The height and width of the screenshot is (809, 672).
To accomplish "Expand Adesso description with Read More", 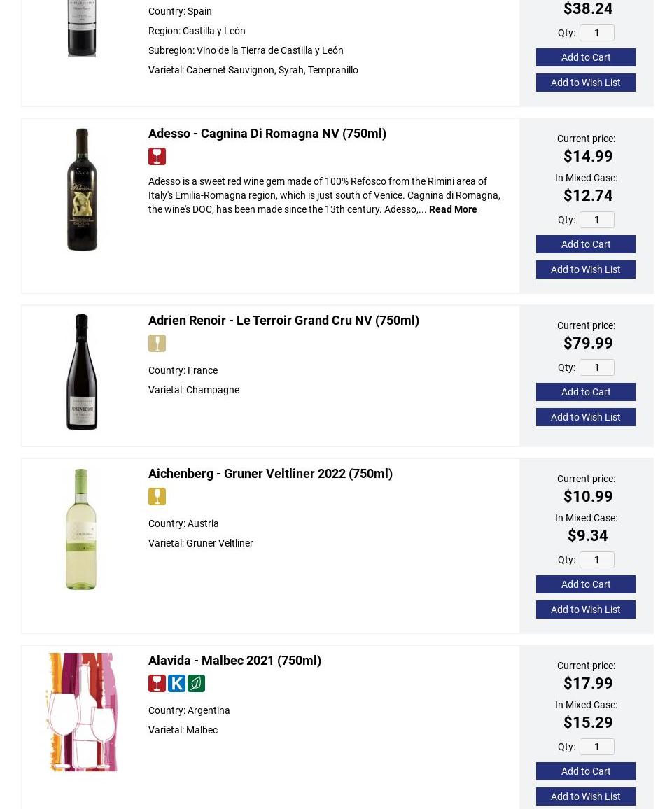I will (x=453, y=209).
